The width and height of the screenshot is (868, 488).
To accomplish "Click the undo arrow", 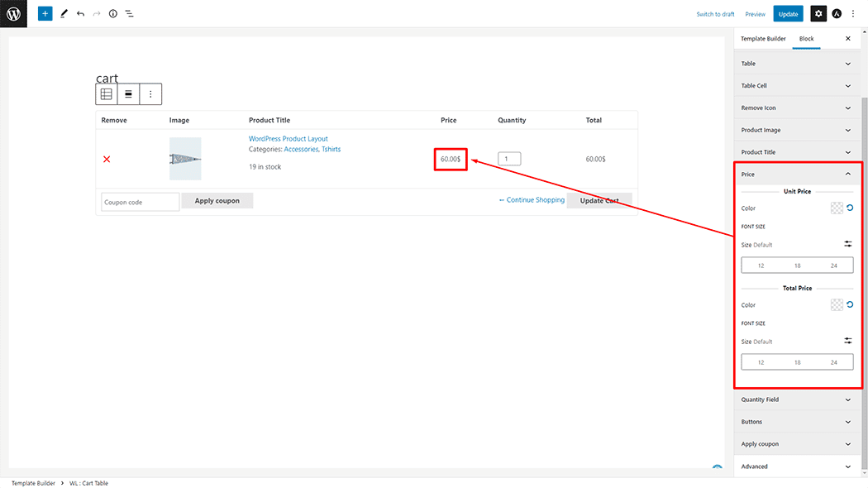I will (x=80, y=14).
